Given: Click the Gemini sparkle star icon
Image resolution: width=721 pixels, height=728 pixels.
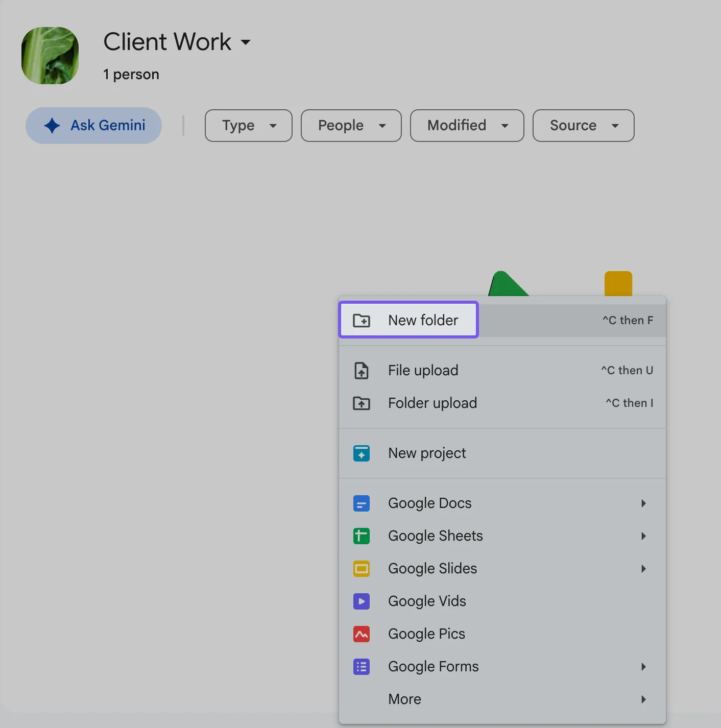Looking at the screenshot, I should coord(52,126).
